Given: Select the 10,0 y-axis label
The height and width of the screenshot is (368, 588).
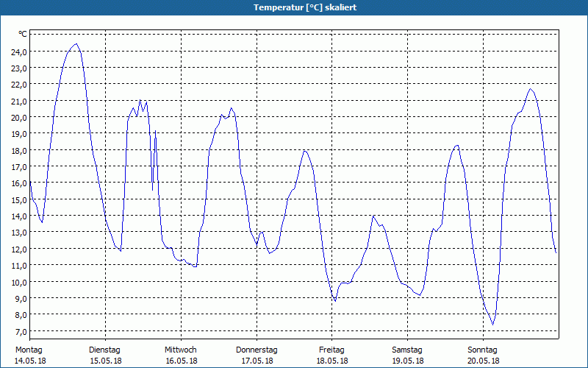Looking at the screenshot, I should pos(19,283).
